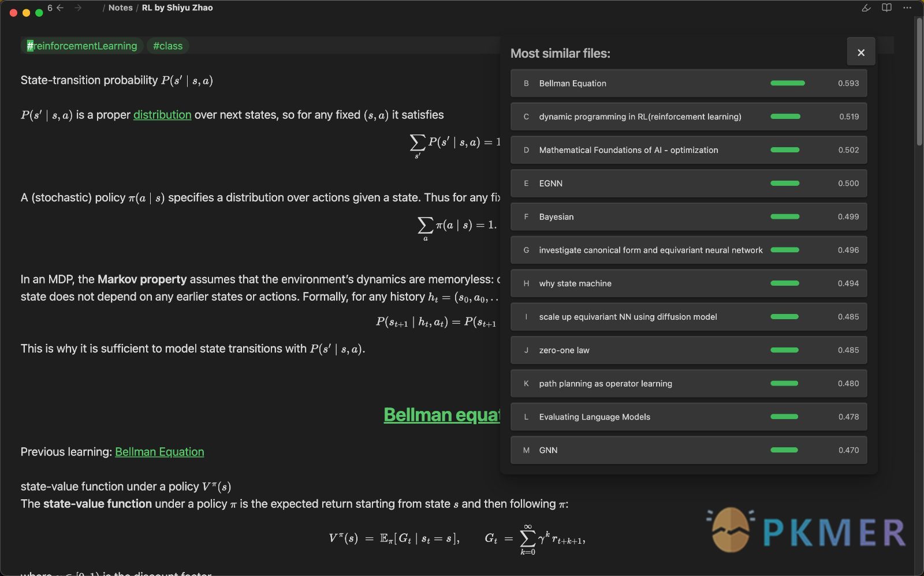This screenshot has width=924, height=576.
Task: Click the similarity bar in GNN row
Action: click(x=784, y=450)
